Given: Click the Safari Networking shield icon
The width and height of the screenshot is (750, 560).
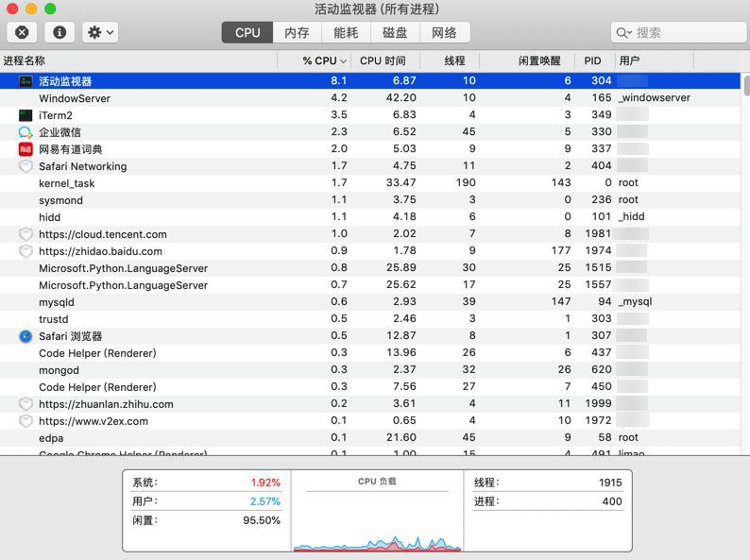Looking at the screenshot, I should pyautogui.click(x=26, y=166).
